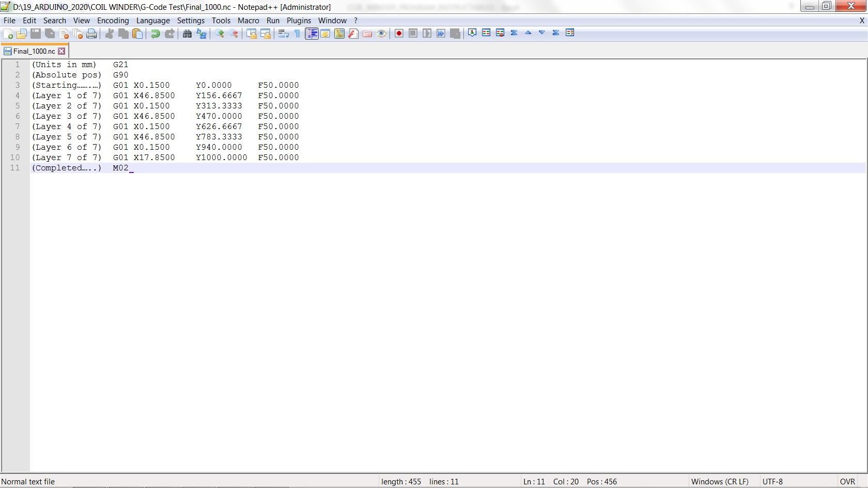This screenshot has height=488, width=868.
Task: Click the macro Playback button
Action: pyautogui.click(x=427, y=34)
